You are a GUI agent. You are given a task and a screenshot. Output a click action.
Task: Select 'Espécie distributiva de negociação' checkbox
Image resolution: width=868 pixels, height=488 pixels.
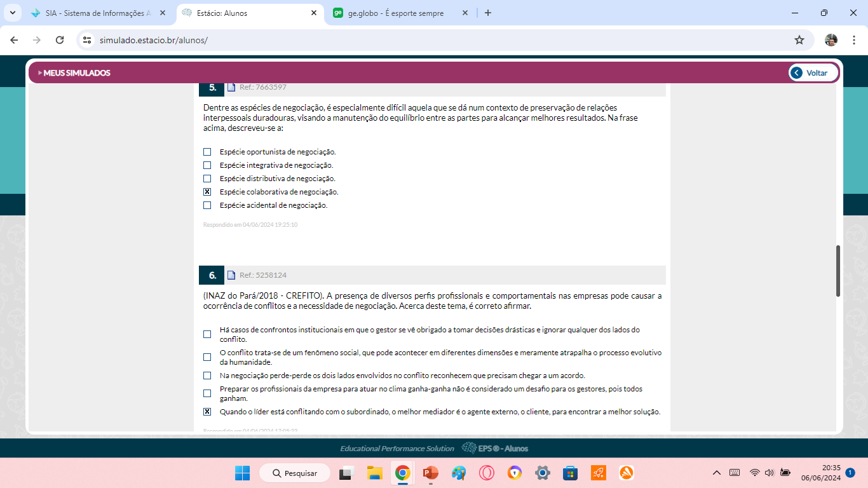[x=207, y=179]
